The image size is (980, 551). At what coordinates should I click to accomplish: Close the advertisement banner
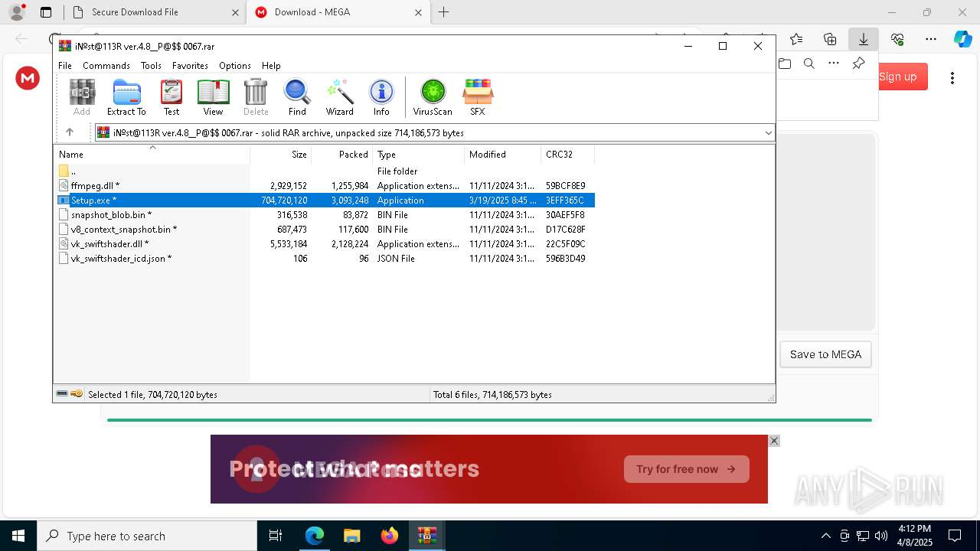click(774, 441)
